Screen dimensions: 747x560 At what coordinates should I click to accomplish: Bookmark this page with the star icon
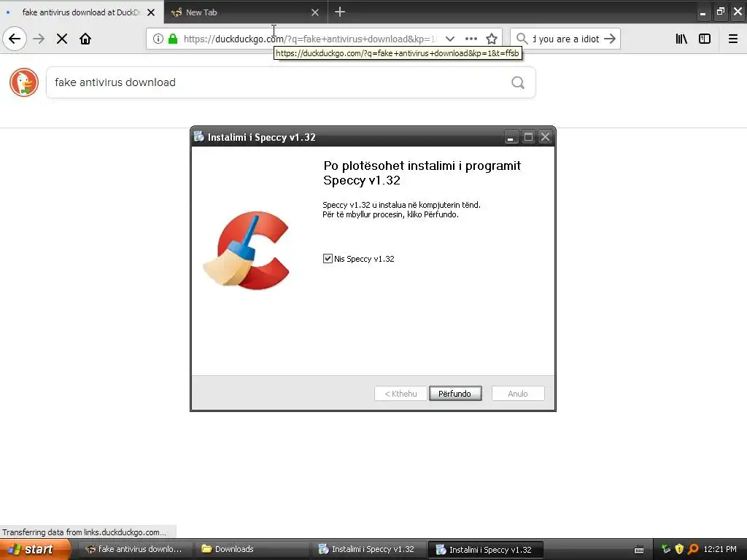pos(492,39)
